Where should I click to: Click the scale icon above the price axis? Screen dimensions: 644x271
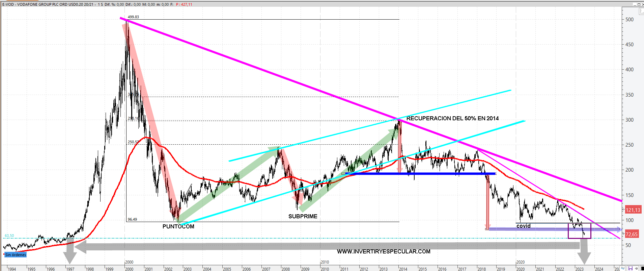coord(641,11)
